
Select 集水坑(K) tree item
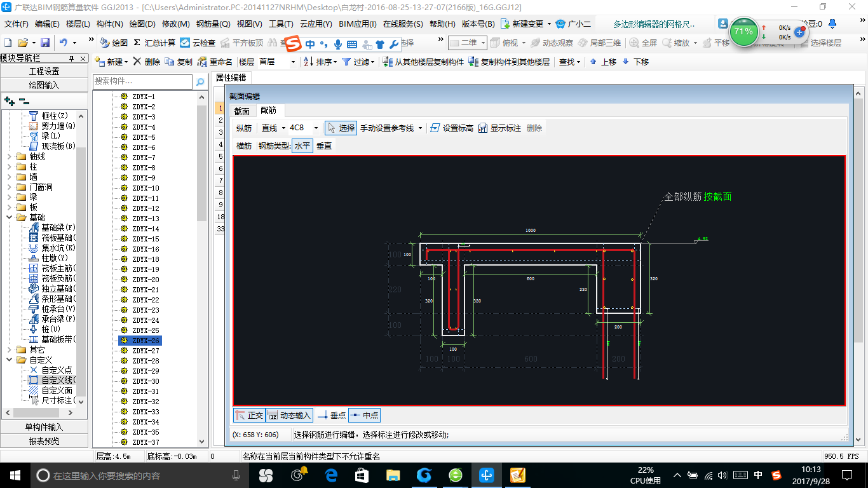click(53, 248)
